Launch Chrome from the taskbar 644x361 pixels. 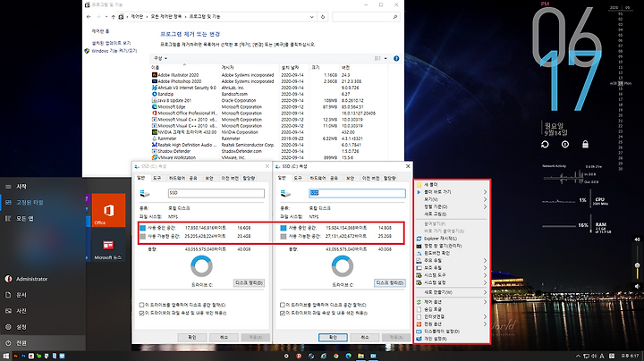tap(336, 356)
